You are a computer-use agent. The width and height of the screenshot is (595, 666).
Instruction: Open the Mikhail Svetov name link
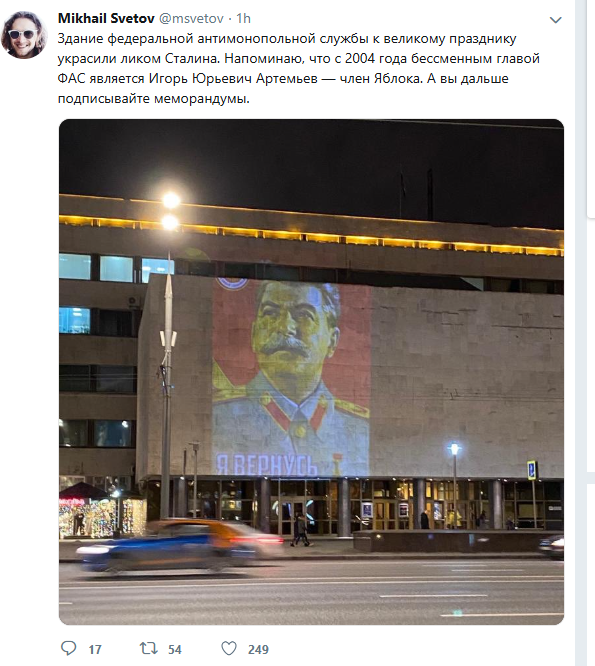pos(106,18)
